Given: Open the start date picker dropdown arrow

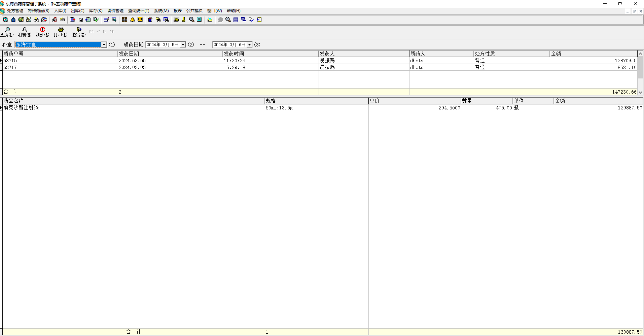Looking at the screenshot, I should point(183,45).
